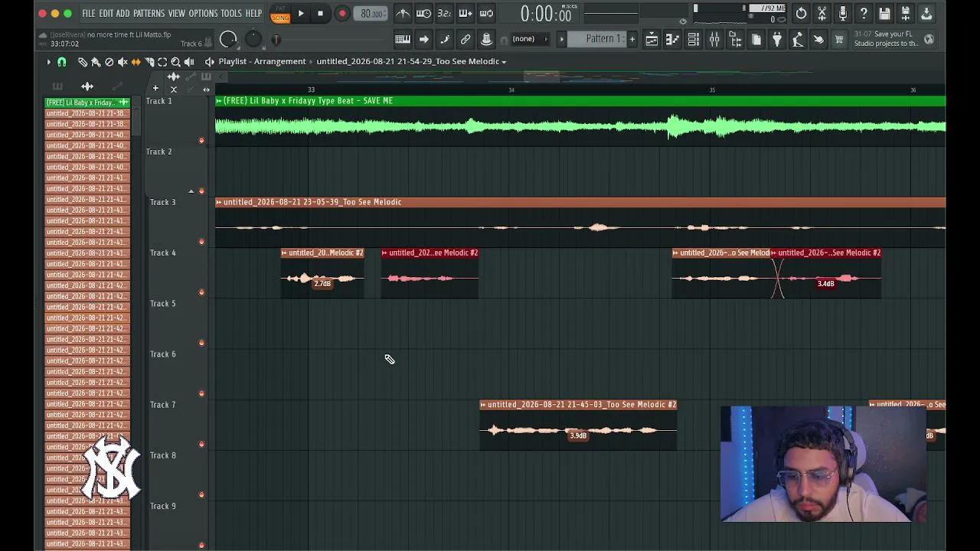Toggle the link/multilink to controllers icon
Viewport: 980px width, 551px height.
[465, 39]
